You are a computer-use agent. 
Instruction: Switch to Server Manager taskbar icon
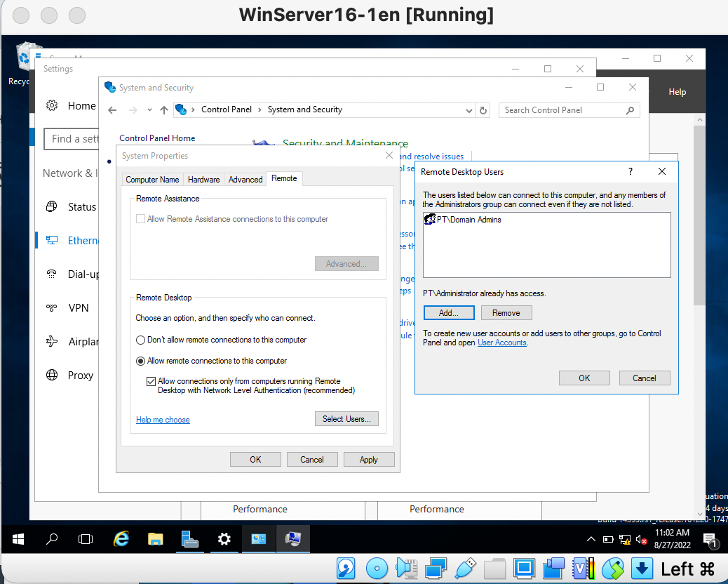189,539
